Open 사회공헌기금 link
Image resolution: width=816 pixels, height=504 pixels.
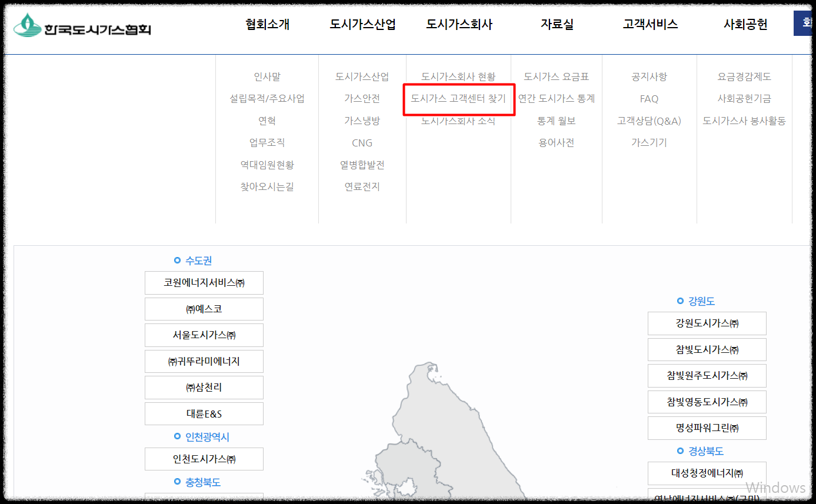tap(744, 99)
